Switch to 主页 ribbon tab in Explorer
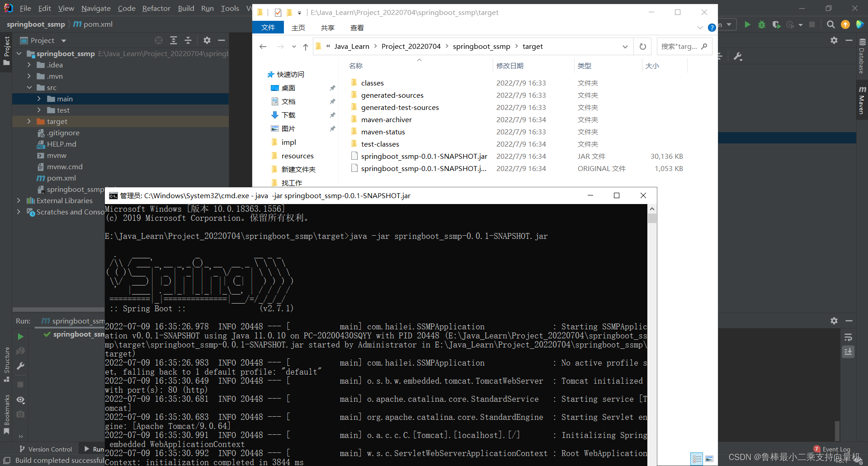The width and height of the screenshot is (868, 466). (x=298, y=28)
